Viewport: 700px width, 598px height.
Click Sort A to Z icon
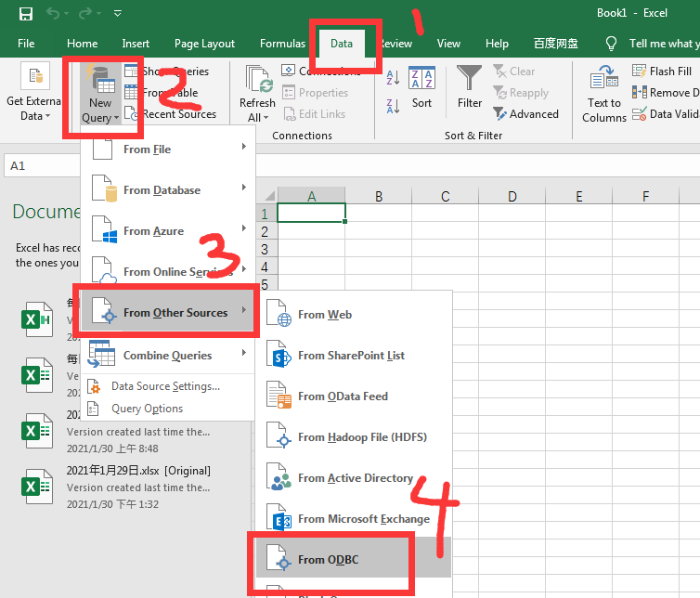(393, 77)
